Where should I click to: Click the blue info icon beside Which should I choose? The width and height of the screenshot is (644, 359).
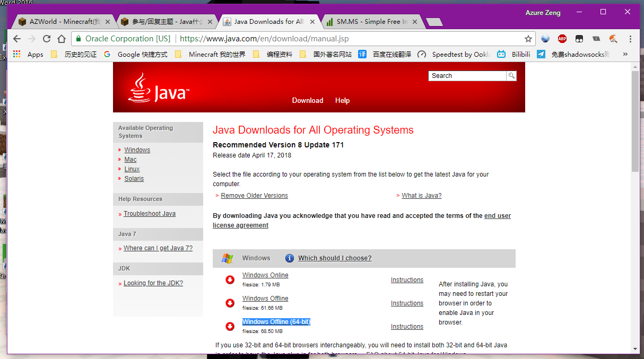click(x=290, y=258)
